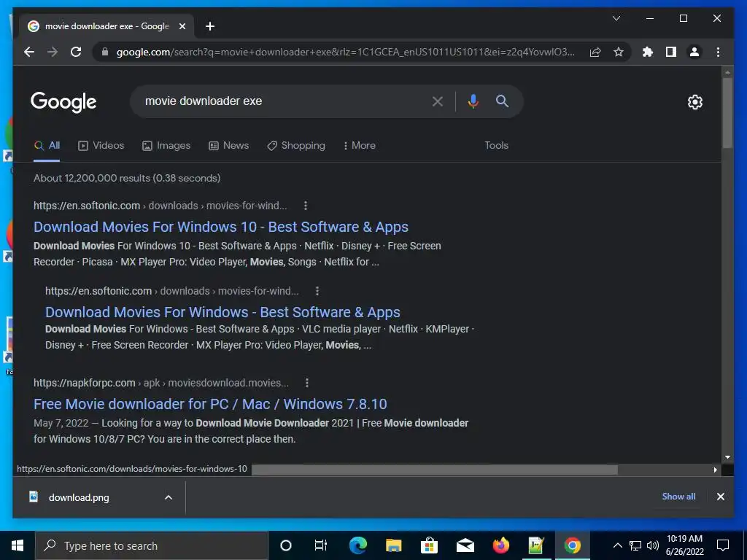
Task: Click the vertical scrollbar thumb
Action: 727,112
